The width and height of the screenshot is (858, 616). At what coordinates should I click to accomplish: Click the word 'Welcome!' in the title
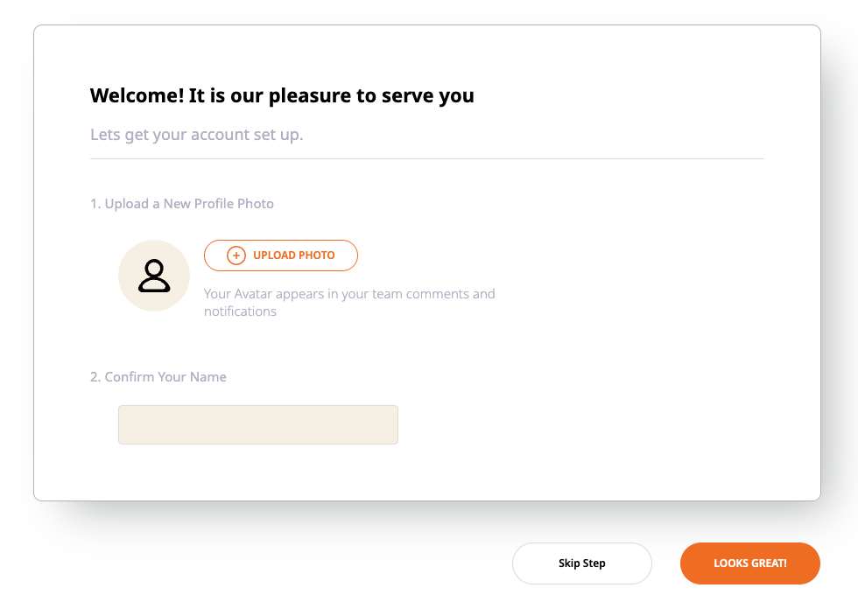point(137,95)
